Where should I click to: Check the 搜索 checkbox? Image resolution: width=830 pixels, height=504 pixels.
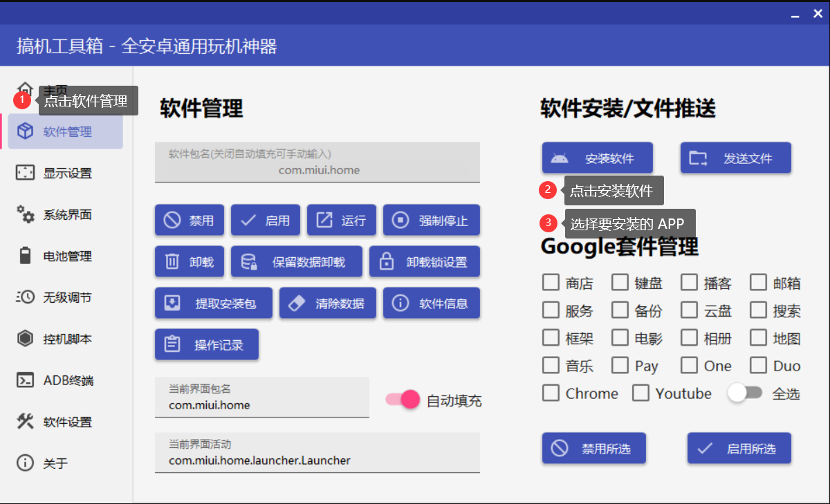point(758,310)
